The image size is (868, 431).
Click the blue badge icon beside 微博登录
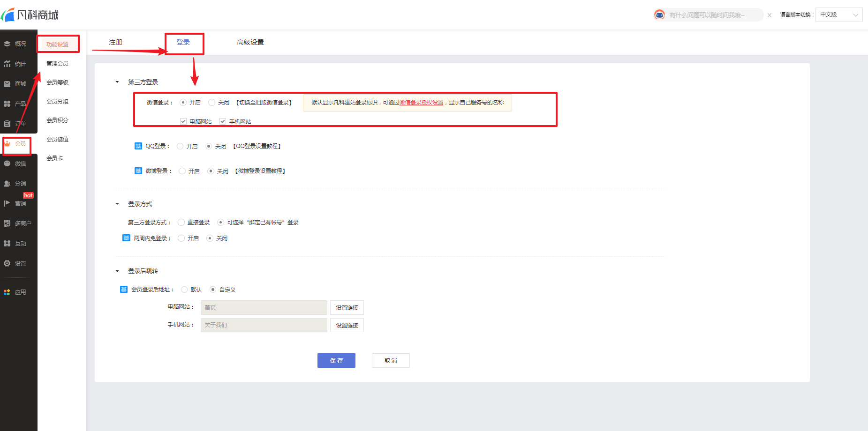point(138,171)
